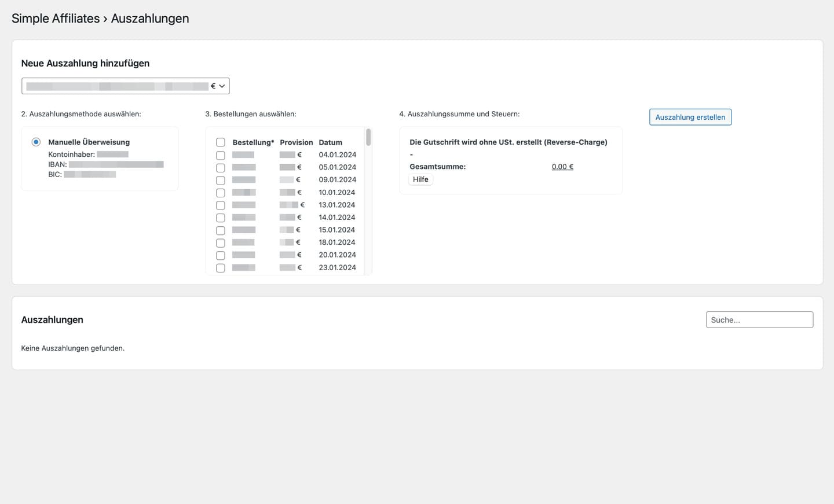
Task: Click the Auszahlung erstellen button
Action: click(690, 117)
